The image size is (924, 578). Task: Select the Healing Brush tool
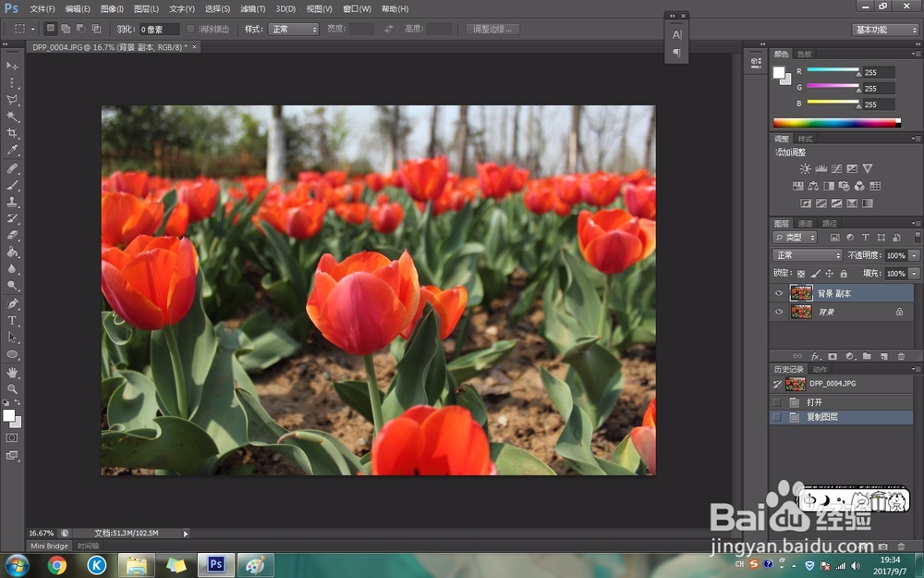[x=12, y=168]
